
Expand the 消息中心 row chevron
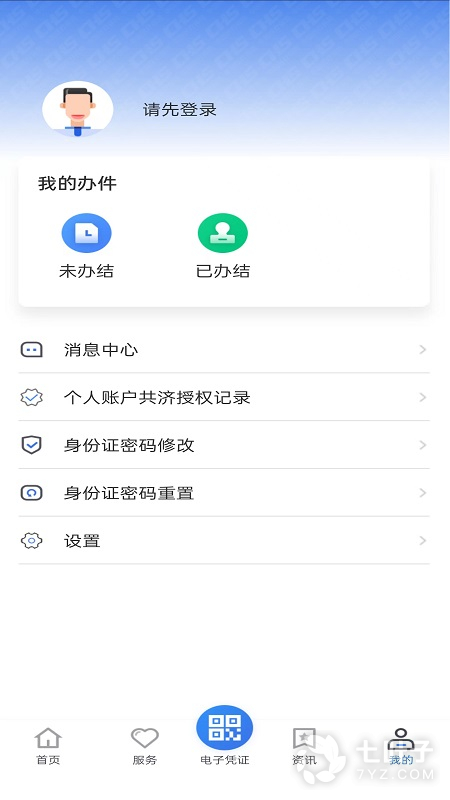(x=422, y=349)
